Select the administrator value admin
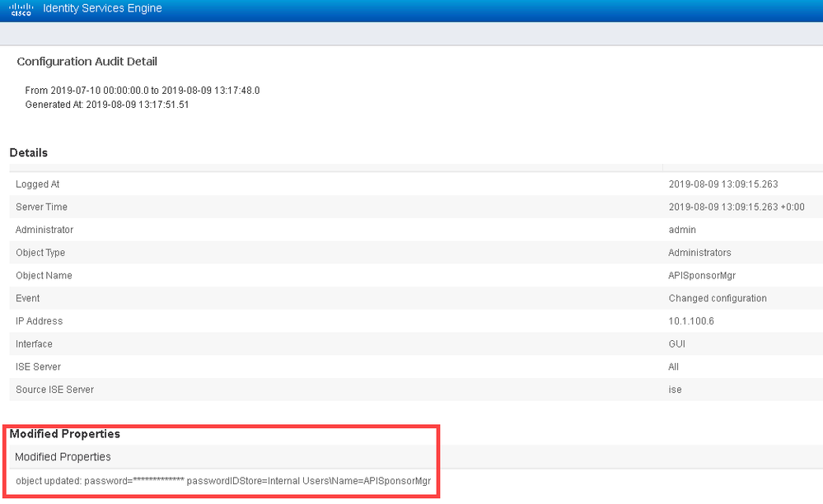Image resolution: width=823 pixels, height=504 pixels. [682, 230]
